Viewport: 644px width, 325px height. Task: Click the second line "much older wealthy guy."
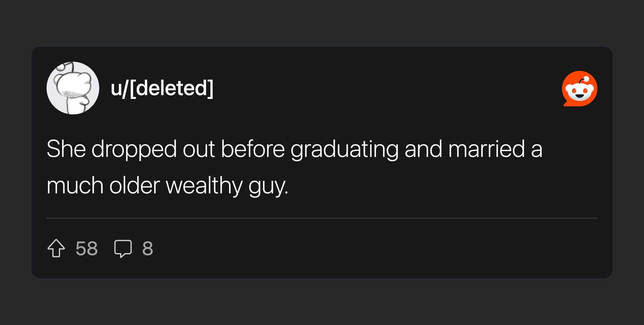167,186
